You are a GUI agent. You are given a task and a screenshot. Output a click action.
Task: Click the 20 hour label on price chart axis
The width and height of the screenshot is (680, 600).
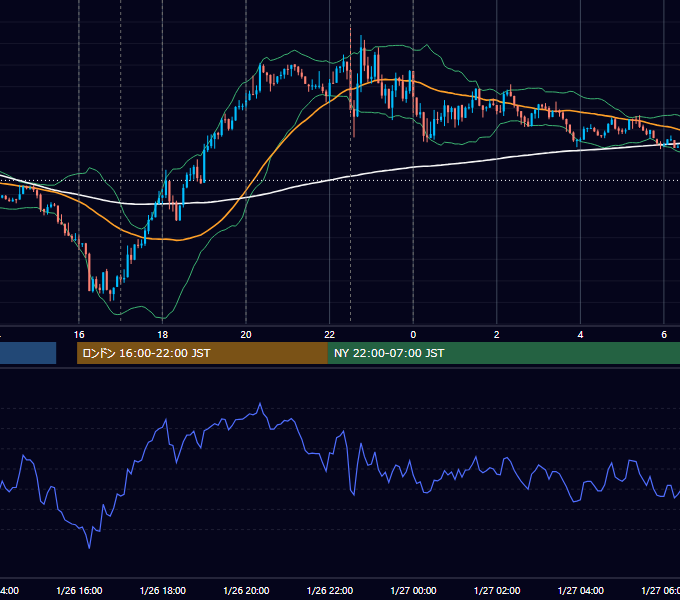246,335
